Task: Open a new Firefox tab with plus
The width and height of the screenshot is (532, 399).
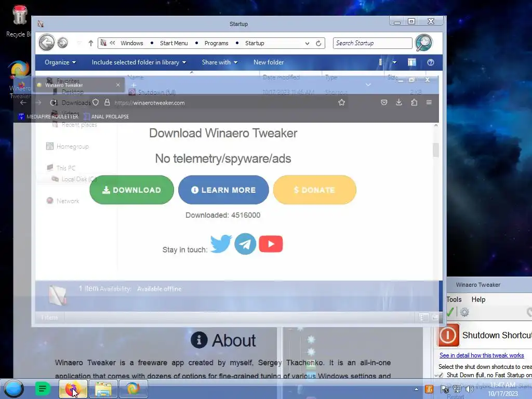Action: (x=134, y=85)
